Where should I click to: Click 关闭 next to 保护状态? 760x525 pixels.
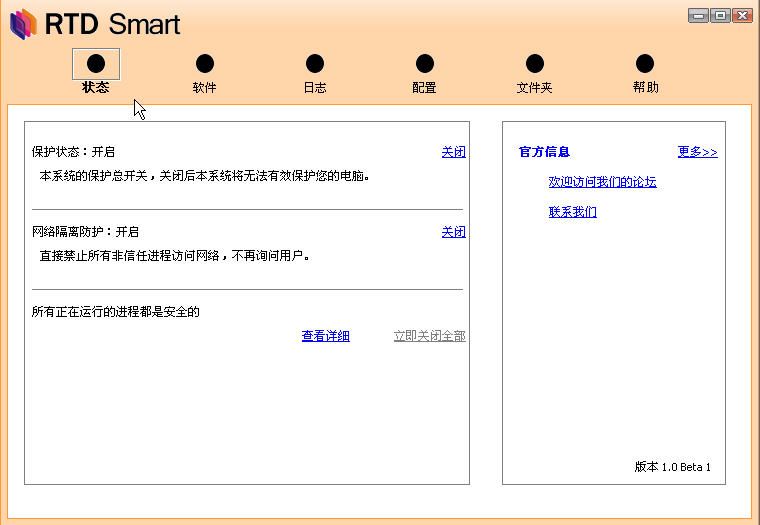click(x=454, y=152)
